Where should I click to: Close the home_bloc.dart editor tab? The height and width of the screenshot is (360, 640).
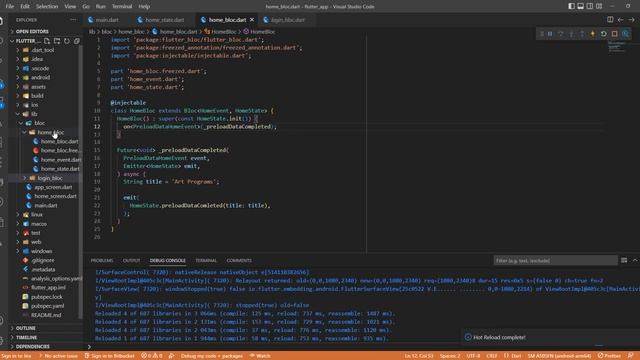click(252, 20)
